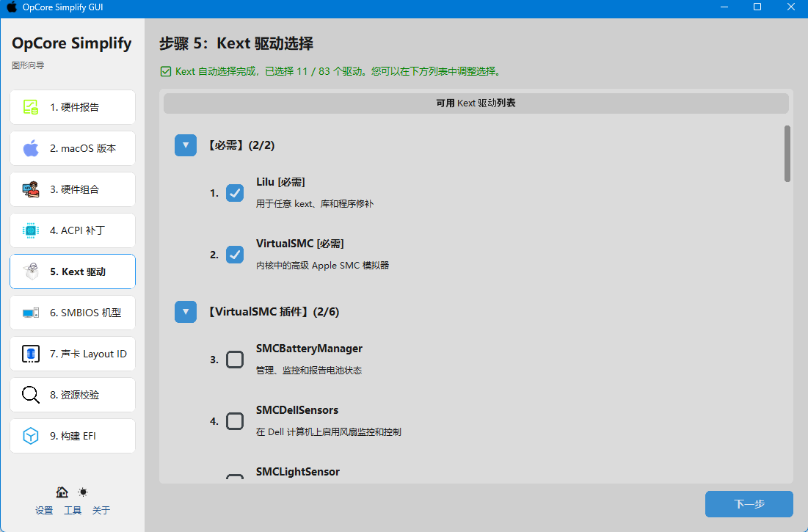The image size is (808, 532).
Task: Click the 下一步 button
Action: click(749, 504)
